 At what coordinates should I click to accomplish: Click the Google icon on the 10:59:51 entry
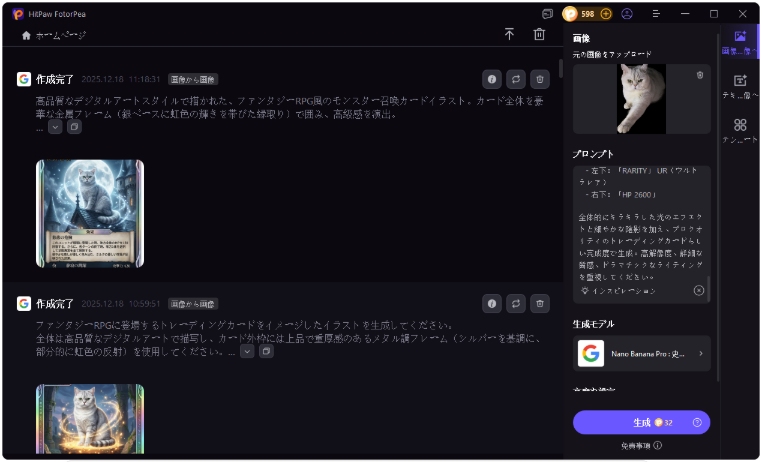click(x=24, y=304)
